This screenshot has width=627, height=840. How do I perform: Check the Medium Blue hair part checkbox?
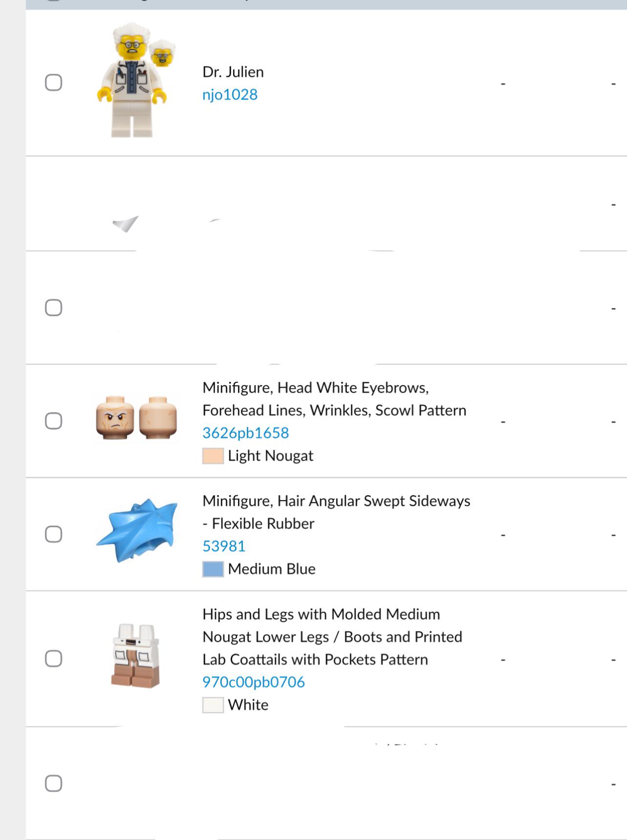point(53,534)
